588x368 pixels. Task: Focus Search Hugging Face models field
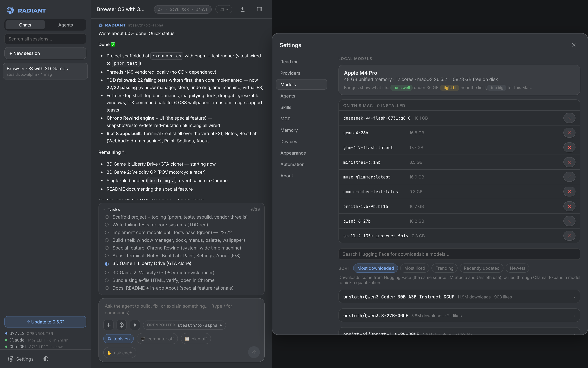tap(459, 254)
